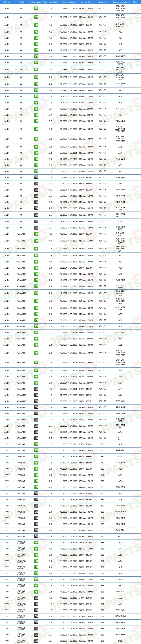Viewport: 141px width, 644px height.
Task: Click diesel ON icon for A6 AVANT AKE, BAU, BDH row
Action: click(x=36, y=420)
